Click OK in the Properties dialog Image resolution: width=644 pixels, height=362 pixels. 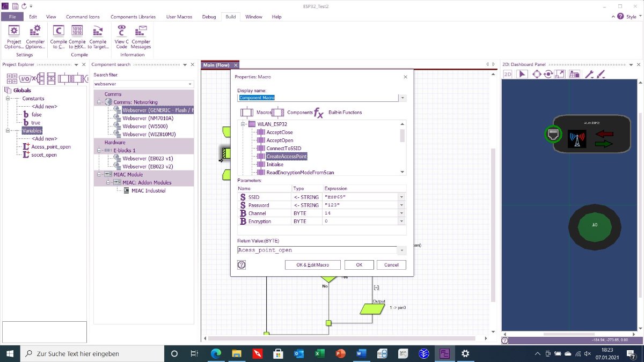tap(359, 265)
